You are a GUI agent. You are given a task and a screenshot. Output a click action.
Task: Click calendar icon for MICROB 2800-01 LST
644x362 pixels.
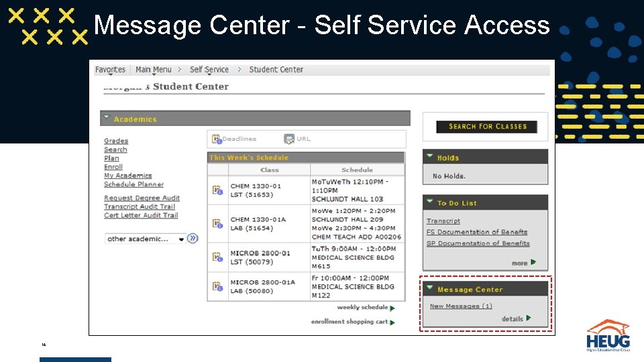(217, 257)
